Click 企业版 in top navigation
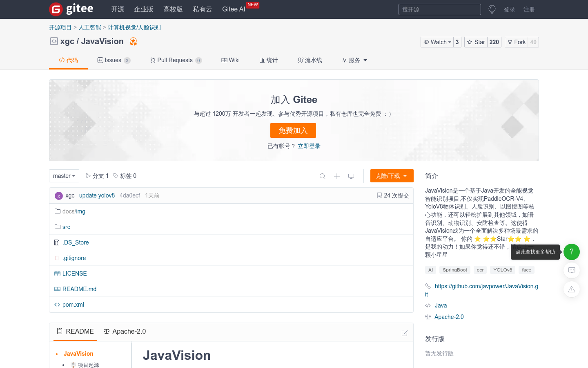The width and height of the screenshot is (588, 368). 144,9
